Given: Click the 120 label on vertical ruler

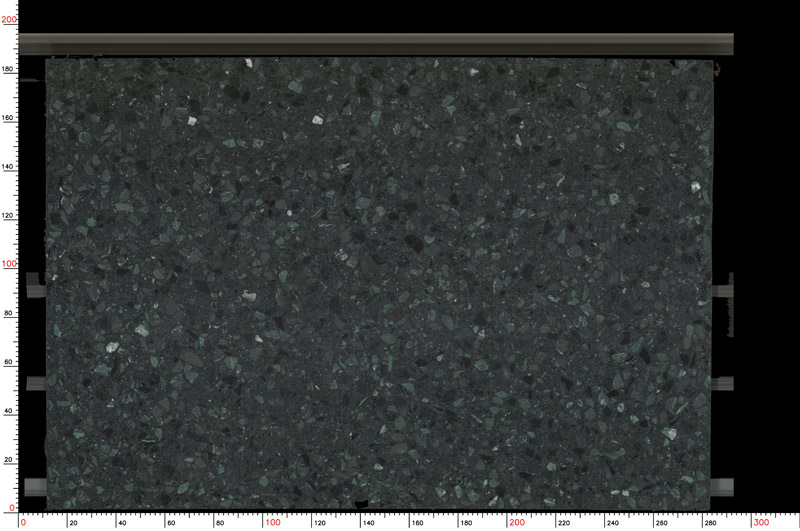Looking at the screenshot, I should (10, 216).
